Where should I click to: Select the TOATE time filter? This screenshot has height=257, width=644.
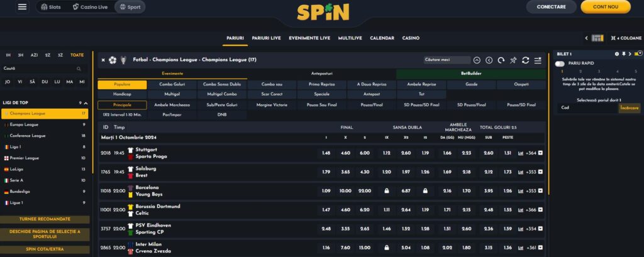(77, 55)
